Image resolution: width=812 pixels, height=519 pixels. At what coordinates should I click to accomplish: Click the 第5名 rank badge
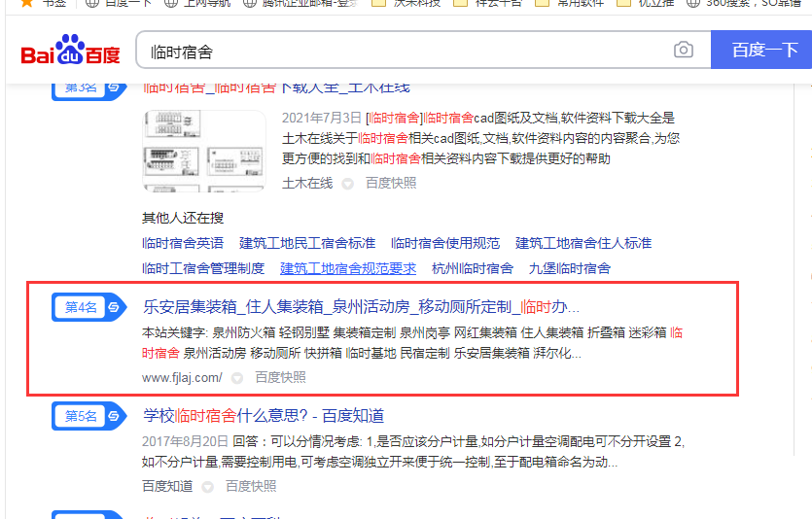point(88,416)
